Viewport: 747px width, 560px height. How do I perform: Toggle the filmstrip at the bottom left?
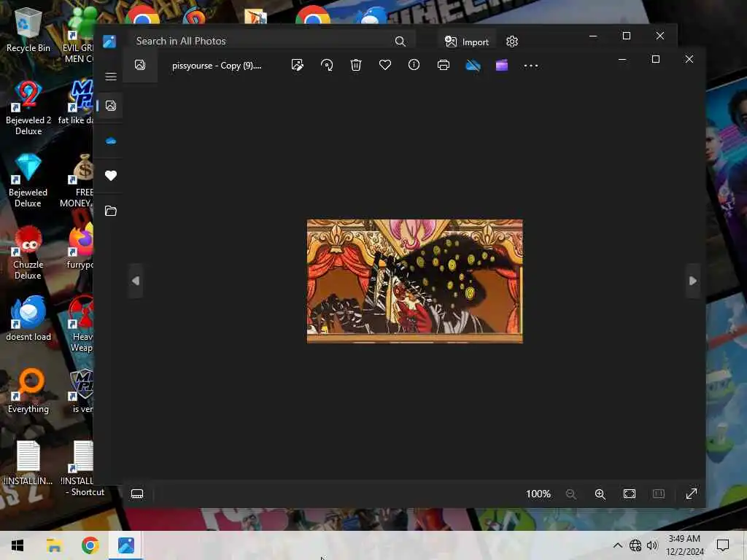(x=137, y=494)
